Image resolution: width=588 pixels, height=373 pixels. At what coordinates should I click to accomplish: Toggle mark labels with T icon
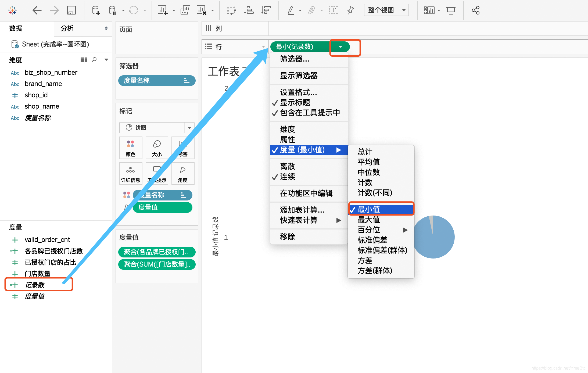click(334, 10)
